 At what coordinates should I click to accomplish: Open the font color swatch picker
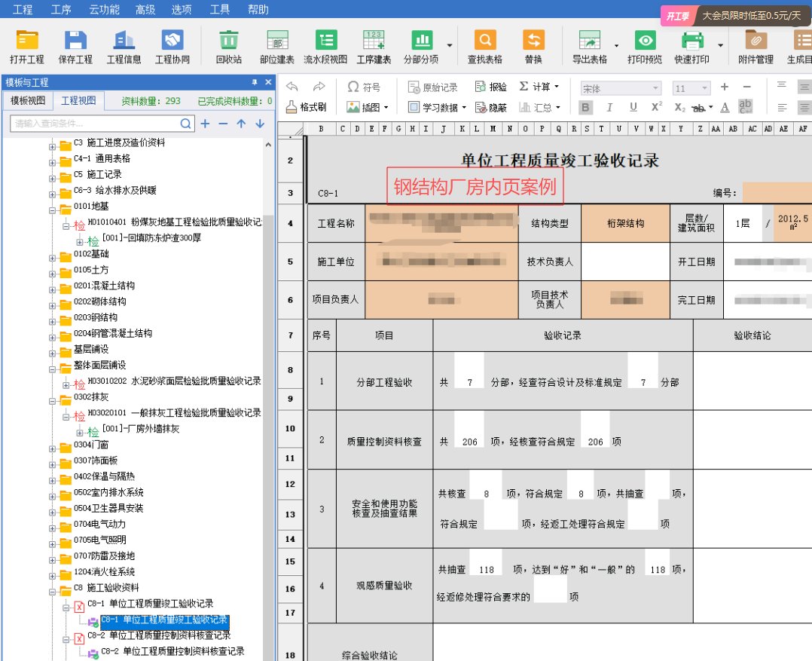[x=725, y=108]
